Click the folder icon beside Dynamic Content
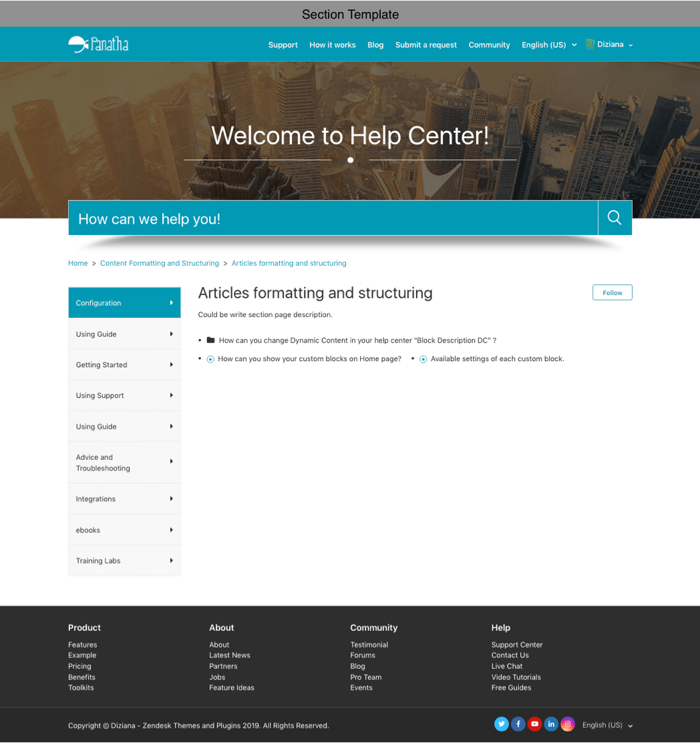This screenshot has width=700, height=743. pos(211,340)
